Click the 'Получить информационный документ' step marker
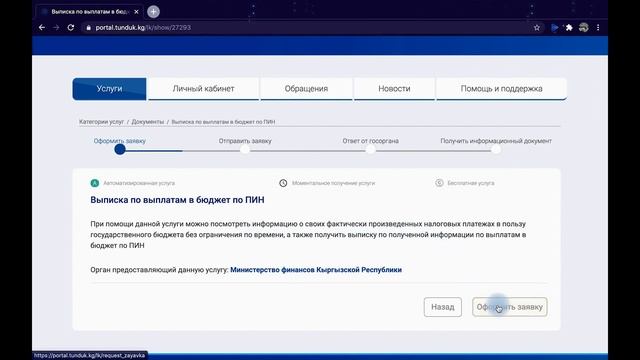640x360 pixels. [x=496, y=149]
